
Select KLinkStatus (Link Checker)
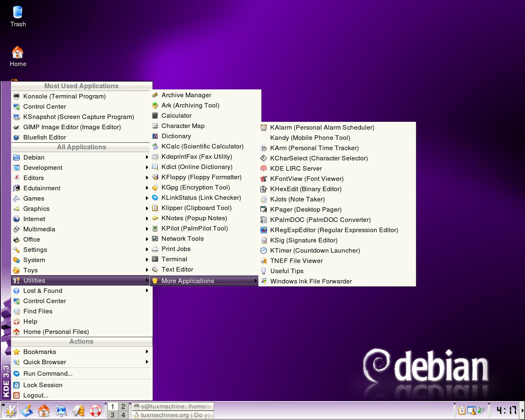pos(205,198)
